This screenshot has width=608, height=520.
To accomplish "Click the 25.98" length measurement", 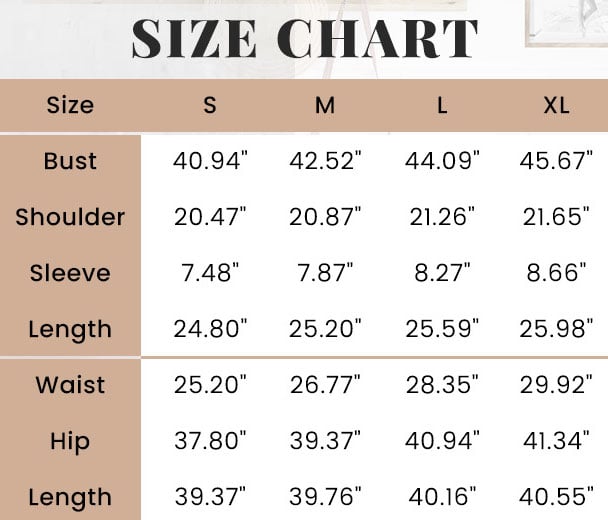I will pyautogui.click(x=557, y=329).
